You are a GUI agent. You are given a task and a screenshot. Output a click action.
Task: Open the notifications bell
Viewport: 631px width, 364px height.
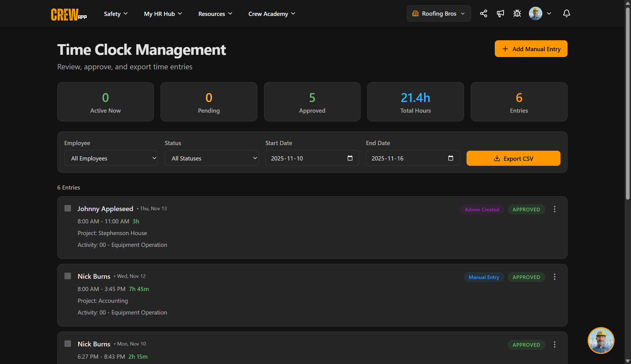[x=566, y=13]
